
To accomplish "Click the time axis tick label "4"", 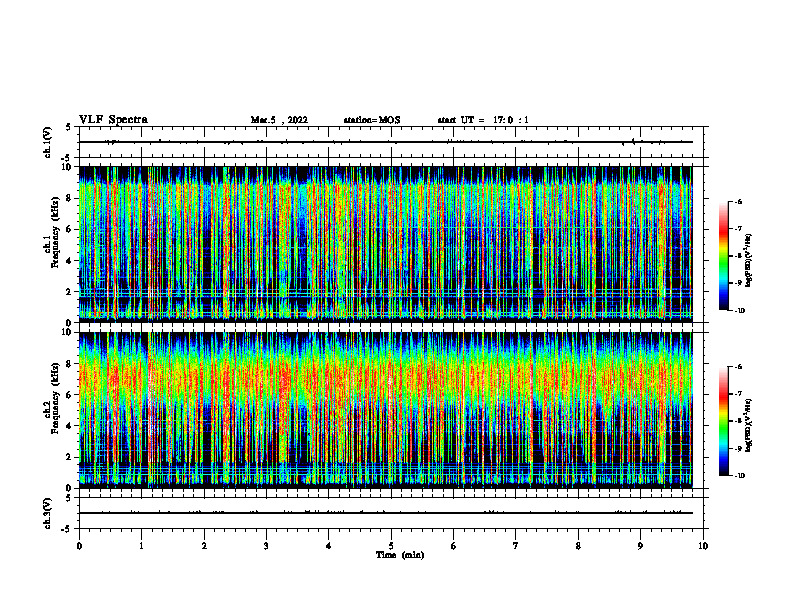I will (329, 546).
